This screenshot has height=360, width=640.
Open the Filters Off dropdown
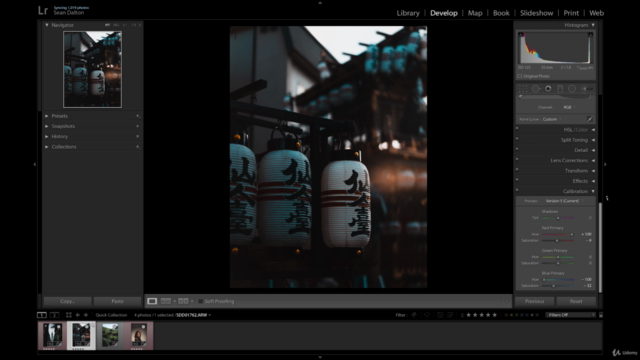point(570,315)
